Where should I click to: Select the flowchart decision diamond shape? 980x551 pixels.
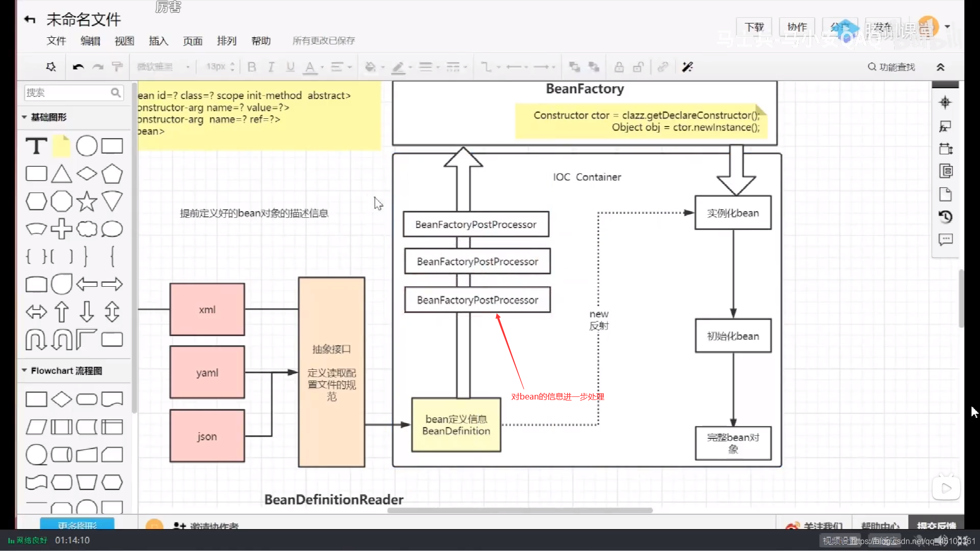[x=61, y=399]
